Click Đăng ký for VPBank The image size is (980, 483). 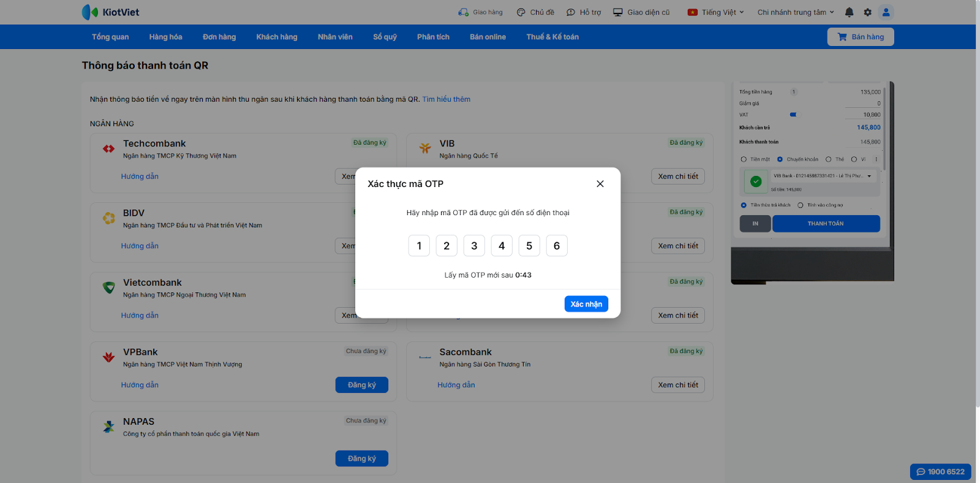coord(362,385)
